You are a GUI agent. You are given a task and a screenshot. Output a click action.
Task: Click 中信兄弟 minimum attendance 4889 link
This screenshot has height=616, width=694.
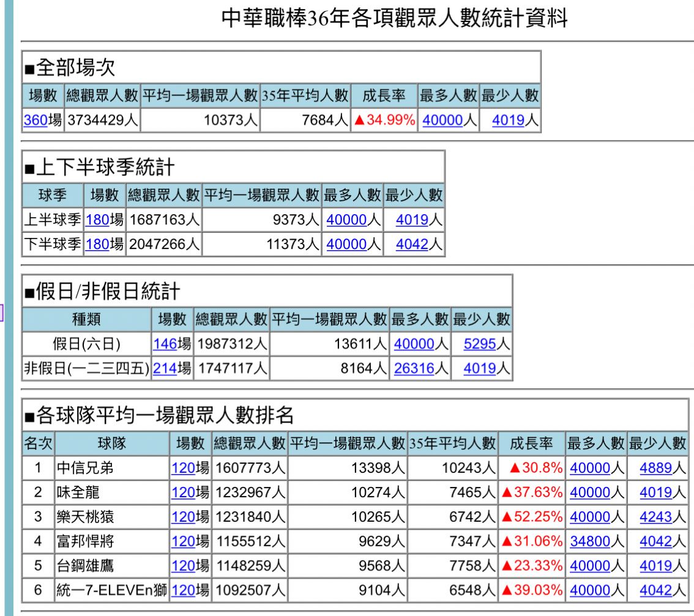[655, 468]
